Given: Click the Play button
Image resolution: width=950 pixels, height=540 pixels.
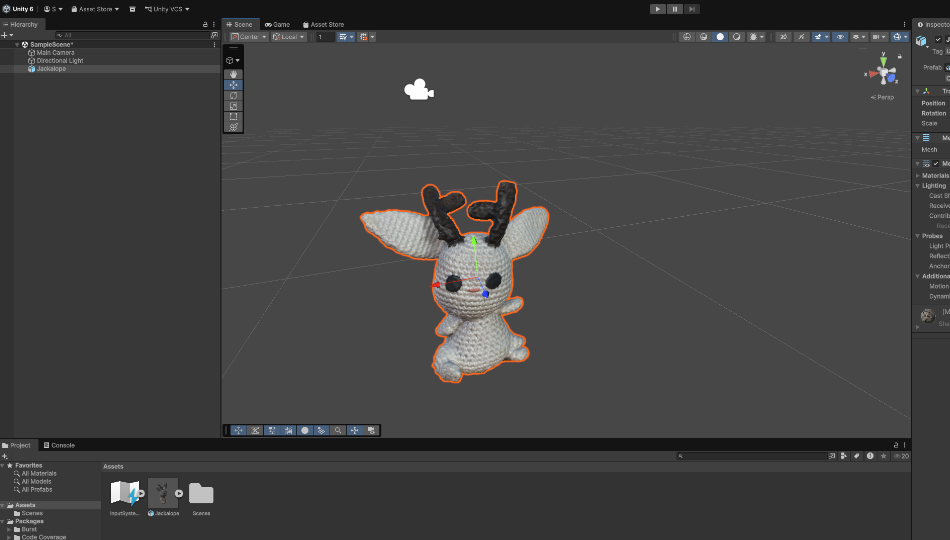Looking at the screenshot, I should pyautogui.click(x=657, y=9).
